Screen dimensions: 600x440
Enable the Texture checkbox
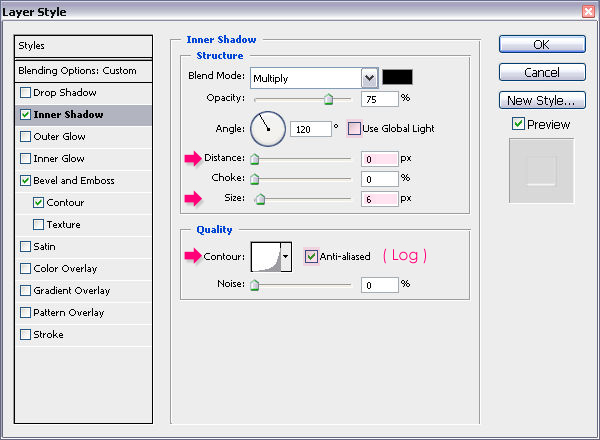[x=39, y=225]
